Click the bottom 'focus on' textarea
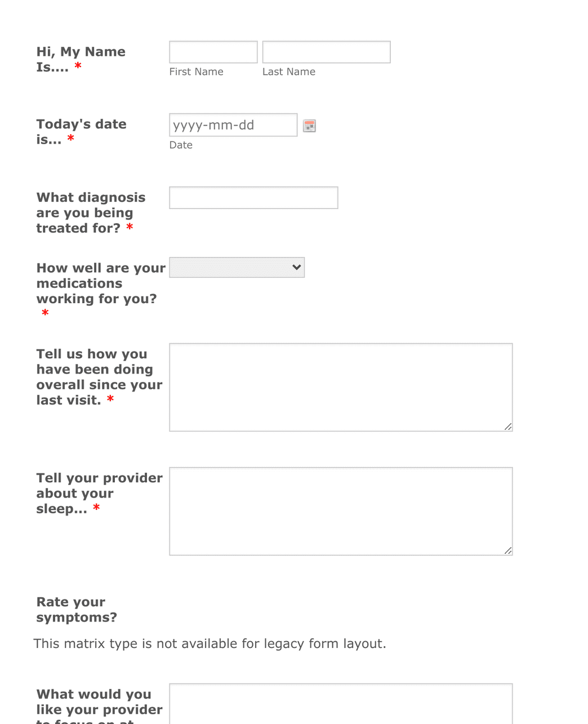Image resolution: width=588 pixels, height=724 pixels. (x=340, y=704)
